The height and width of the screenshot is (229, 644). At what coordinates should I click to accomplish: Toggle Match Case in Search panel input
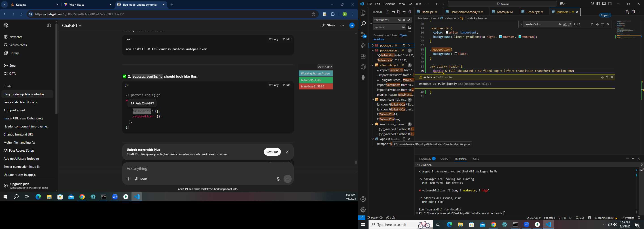tap(399, 20)
